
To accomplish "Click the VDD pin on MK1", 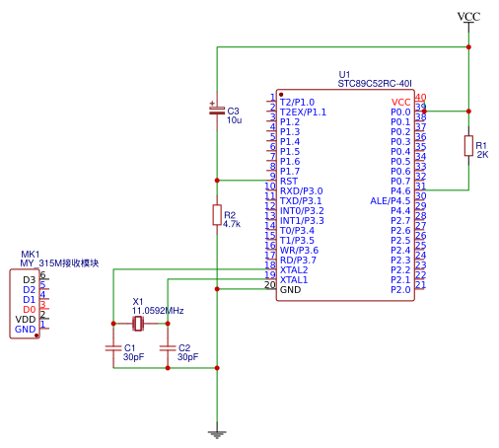I will click(26, 320).
